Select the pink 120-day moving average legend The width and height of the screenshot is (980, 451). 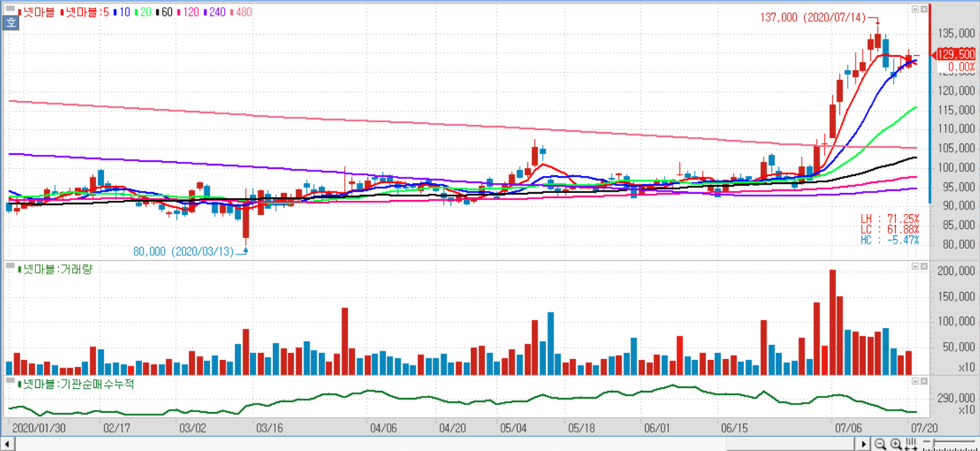click(188, 12)
